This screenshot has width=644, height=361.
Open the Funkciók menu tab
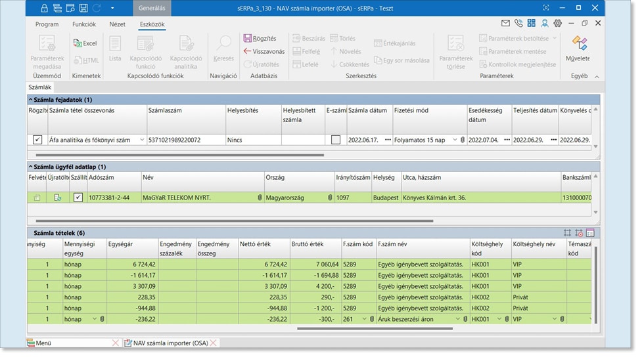[x=83, y=24]
